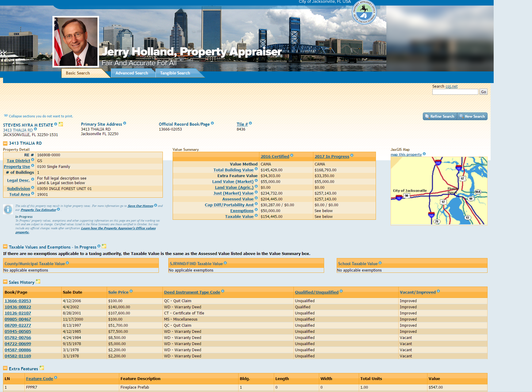
Task: Click the note icon beside Extra Features
Action: [x=42, y=368]
